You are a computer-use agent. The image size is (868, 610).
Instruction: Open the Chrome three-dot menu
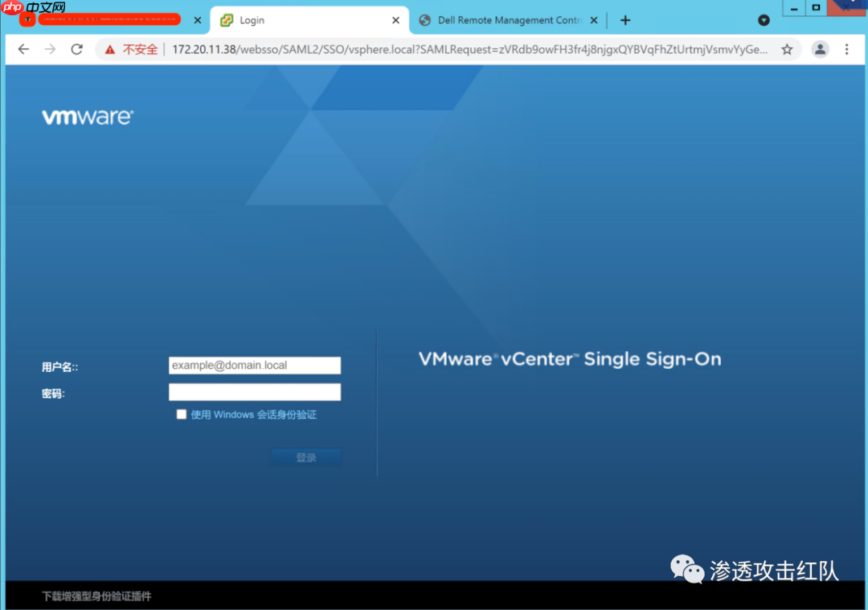click(x=846, y=49)
